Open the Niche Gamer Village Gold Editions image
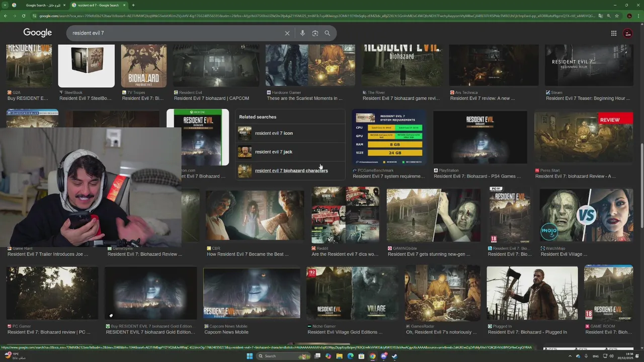Screen dimensions: 644x362 pos(353,293)
